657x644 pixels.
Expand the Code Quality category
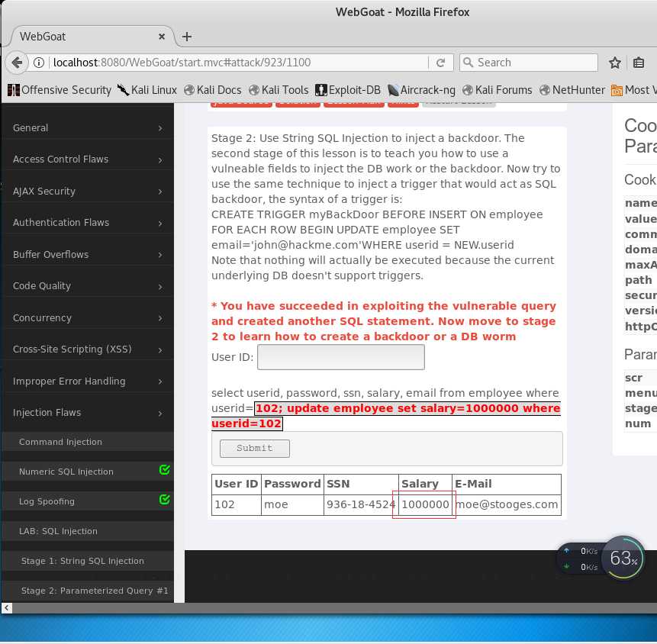88,286
